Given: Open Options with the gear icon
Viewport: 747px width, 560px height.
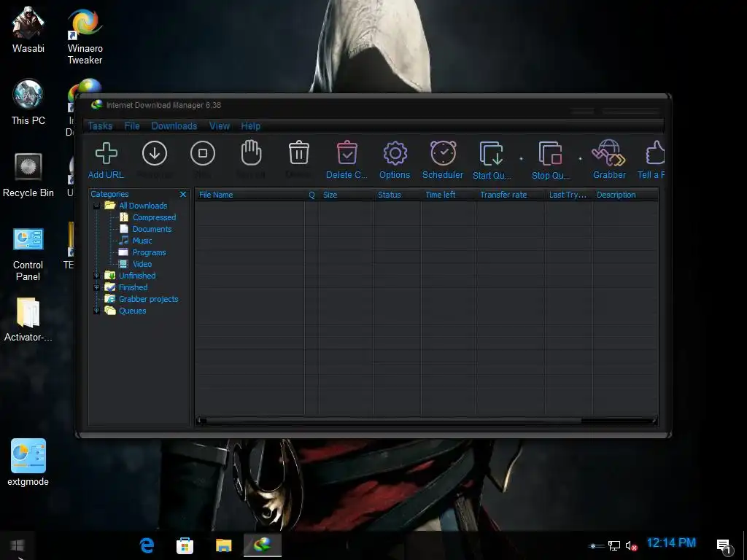Looking at the screenshot, I should point(395,153).
